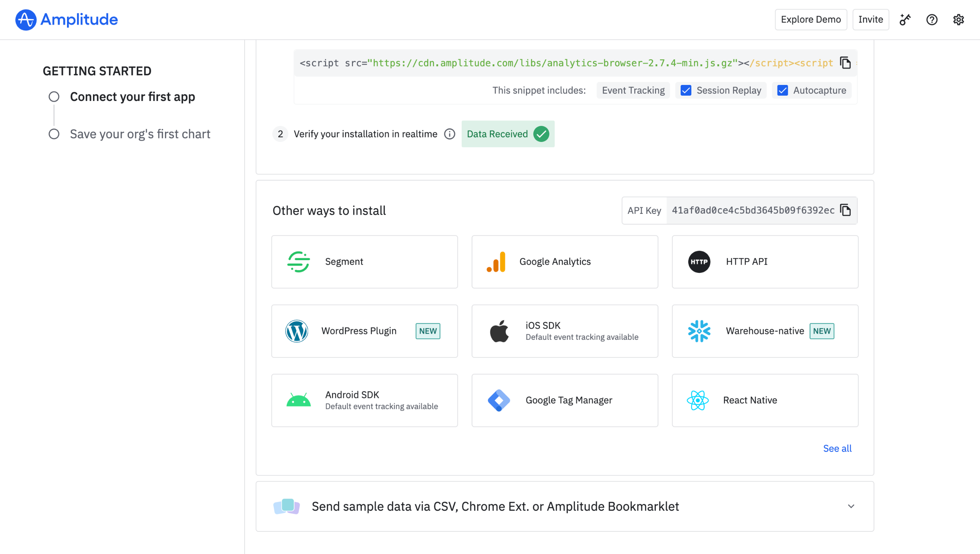Open the React Native install option
Image resolution: width=980 pixels, height=554 pixels.
765,400
